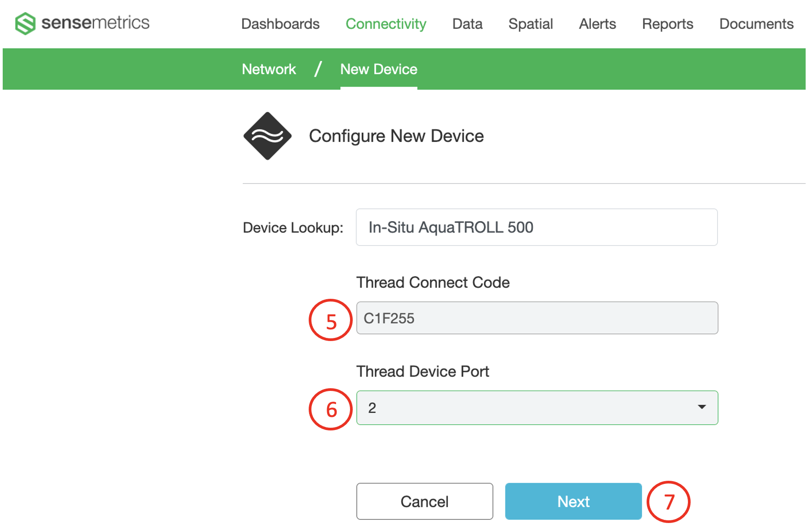Open the Spatial menu item
The width and height of the screenshot is (807, 532).
tap(531, 24)
